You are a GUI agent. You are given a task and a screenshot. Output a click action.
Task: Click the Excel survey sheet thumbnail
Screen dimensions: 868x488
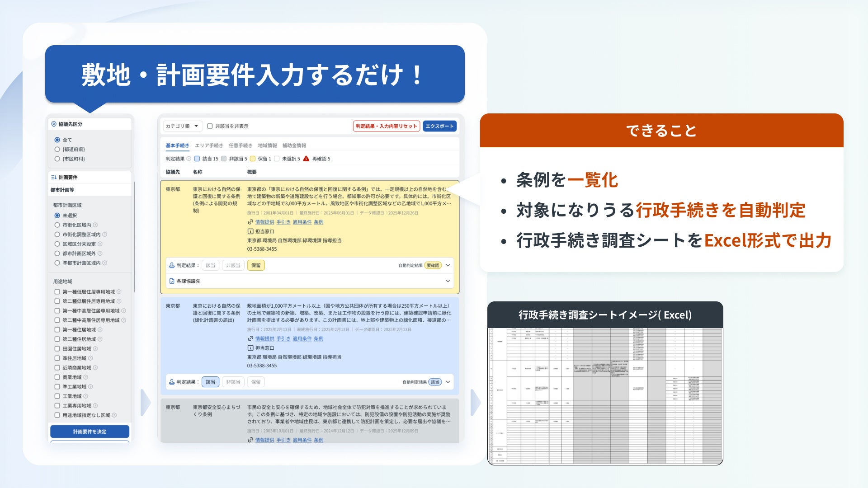tap(605, 396)
